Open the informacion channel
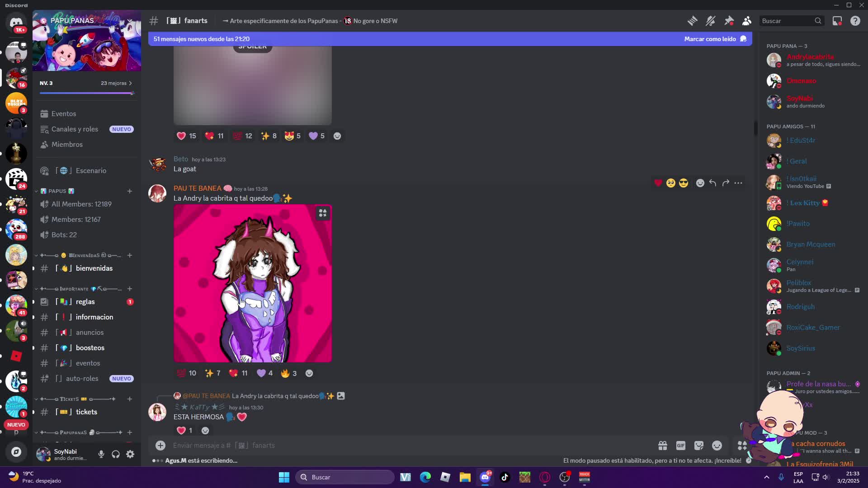The height and width of the screenshot is (488, 868). [87, 317]
